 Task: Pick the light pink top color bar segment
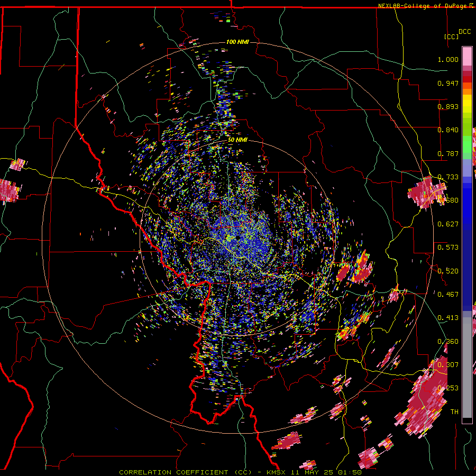pyautogui.click(x=467, y=56)
